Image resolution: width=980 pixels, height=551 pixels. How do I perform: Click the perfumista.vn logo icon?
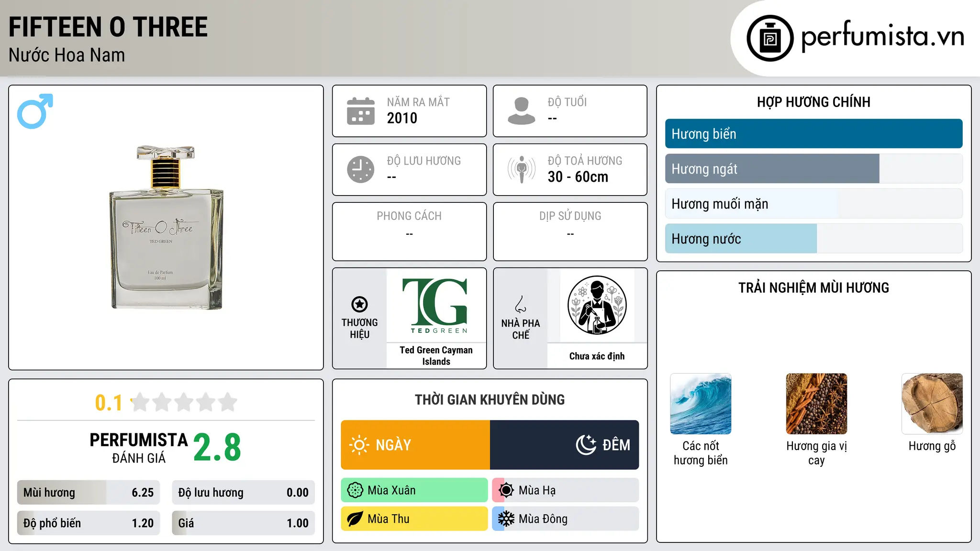pyautogui.click(x=770, y=38)
